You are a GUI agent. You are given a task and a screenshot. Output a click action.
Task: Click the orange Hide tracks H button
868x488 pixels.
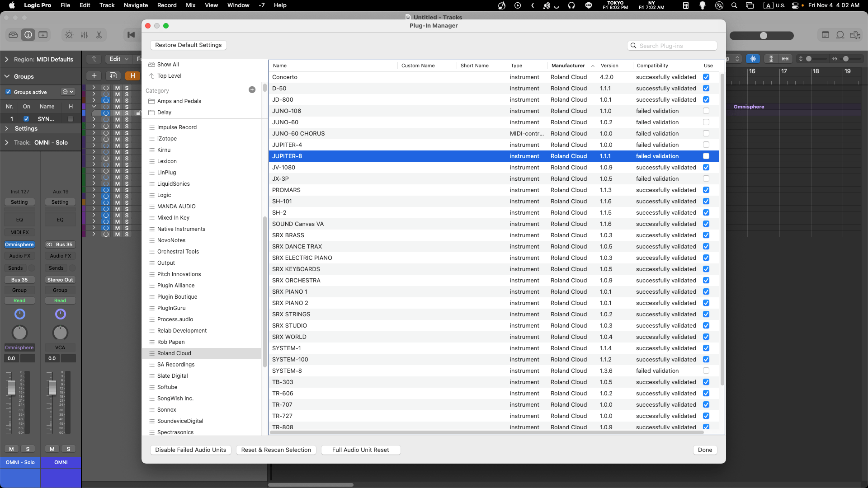[x=132, y=76]
